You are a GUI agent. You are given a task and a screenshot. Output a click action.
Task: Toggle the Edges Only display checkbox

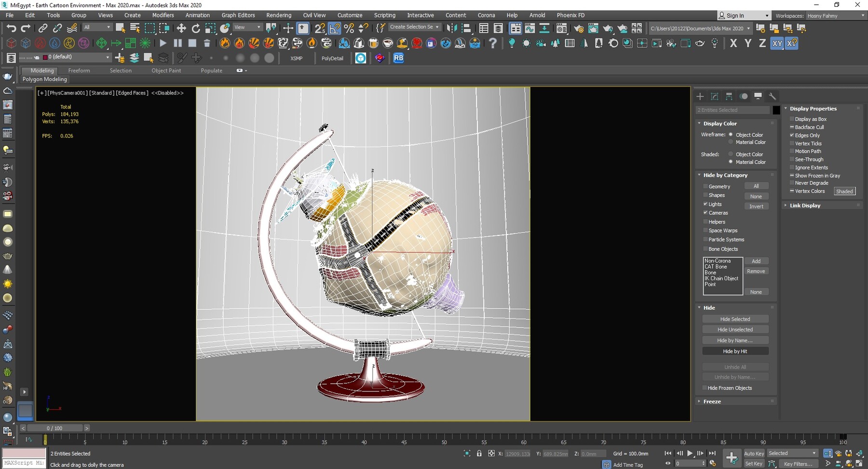[792, 135]
